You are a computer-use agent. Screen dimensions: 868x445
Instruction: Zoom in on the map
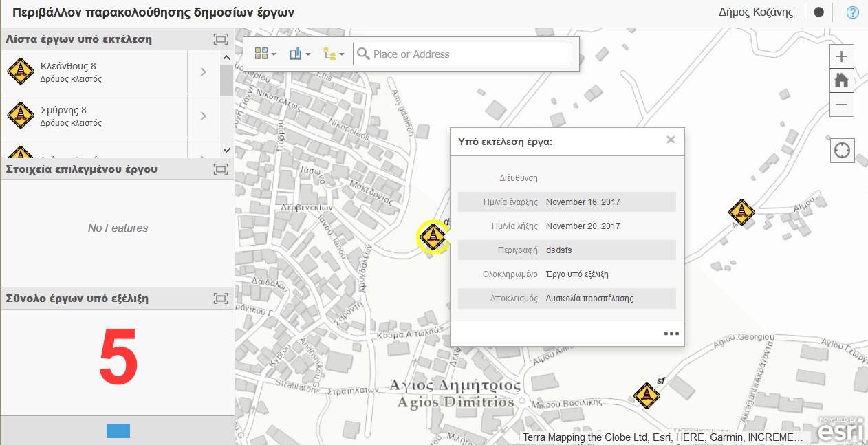(841, 57)
